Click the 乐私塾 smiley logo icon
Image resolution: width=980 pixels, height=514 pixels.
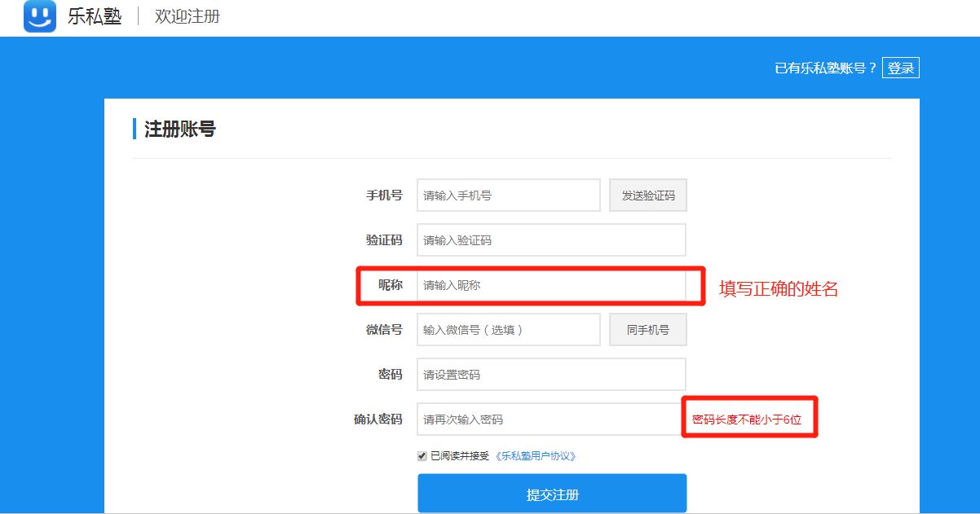[x=39, y=16]
